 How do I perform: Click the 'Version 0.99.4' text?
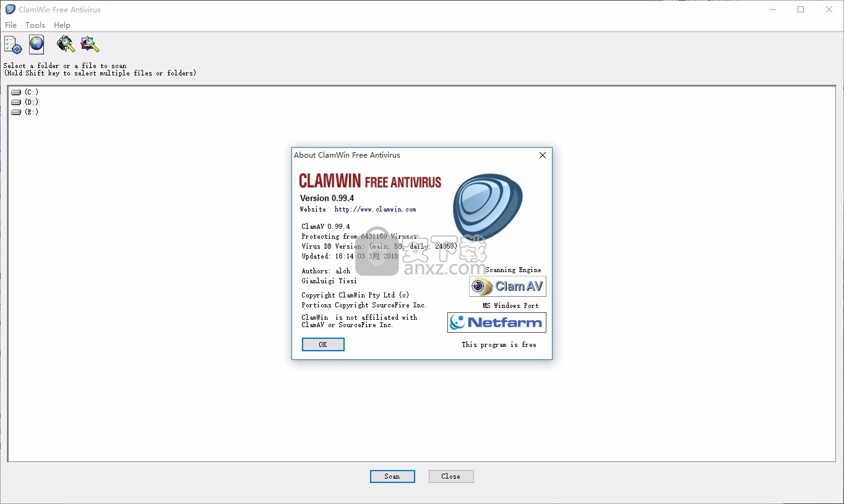[327, 199]
